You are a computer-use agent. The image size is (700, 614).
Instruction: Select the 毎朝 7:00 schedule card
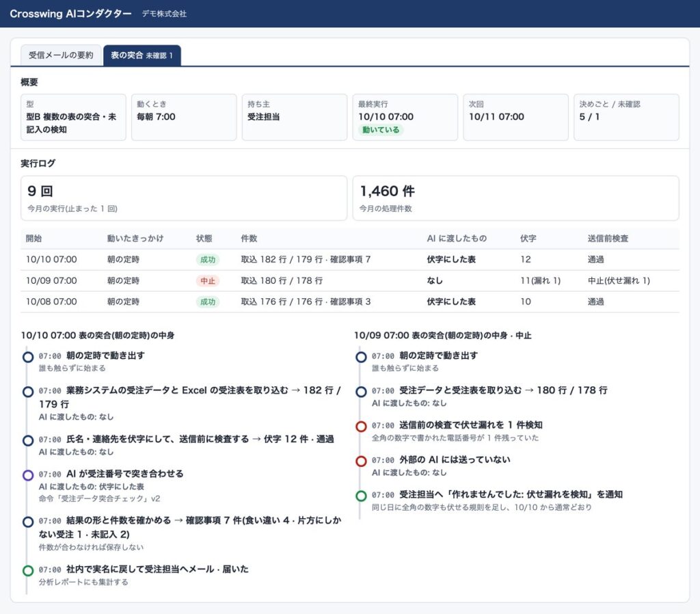184,117
